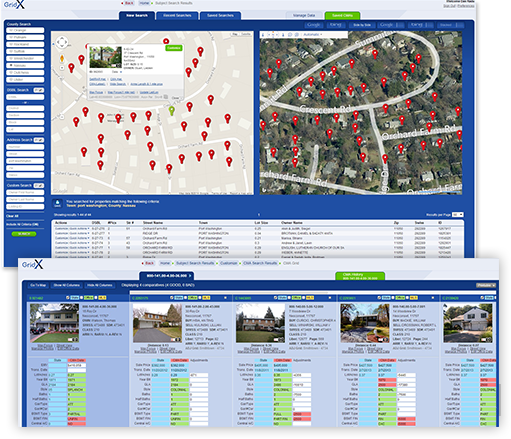Viewport: 511px width, 439px height.
Task: Click the map pan direction control
Action: 62,42
